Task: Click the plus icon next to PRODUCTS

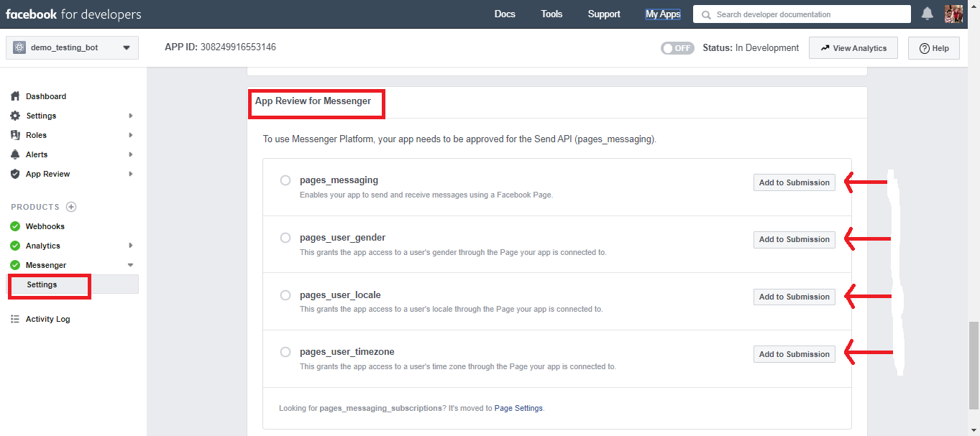Action: pyautogui.click(x=70, y=207)
